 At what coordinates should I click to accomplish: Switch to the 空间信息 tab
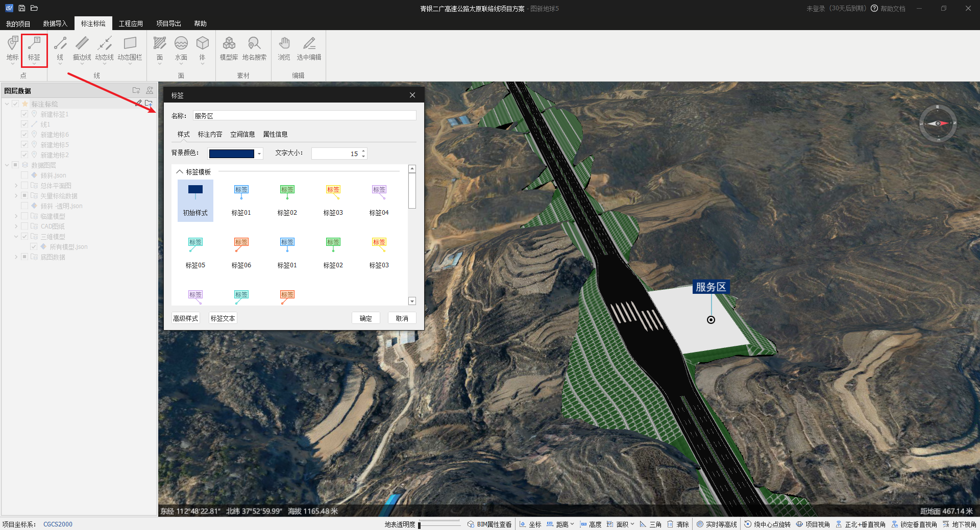point(242,134)
